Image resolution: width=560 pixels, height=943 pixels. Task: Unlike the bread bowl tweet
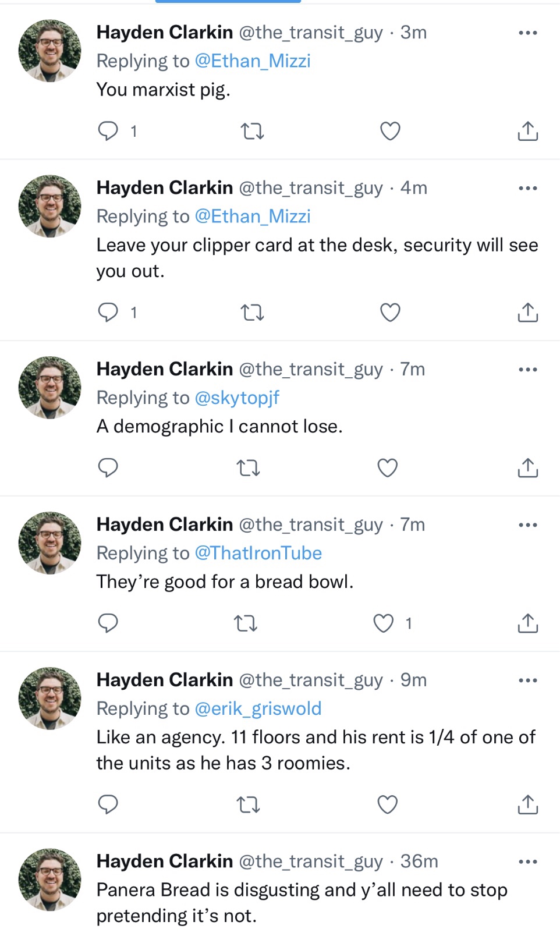pos(384,623)
